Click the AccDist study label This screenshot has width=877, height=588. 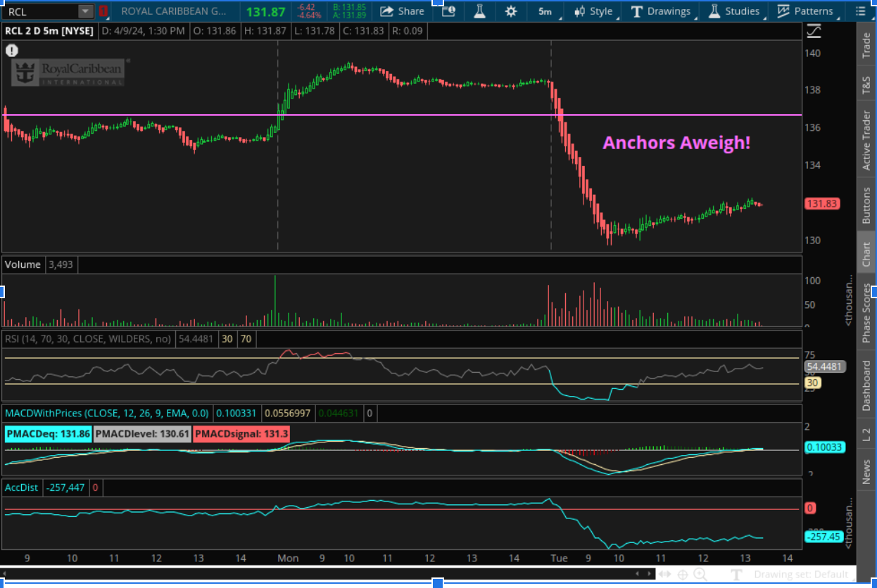click(x=23, y=487)
